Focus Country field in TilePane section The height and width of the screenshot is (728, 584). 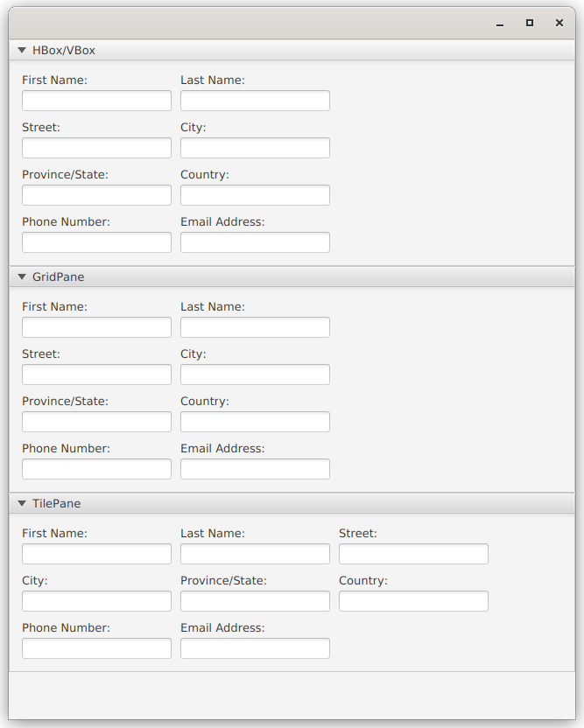click(x=413, y=601)
